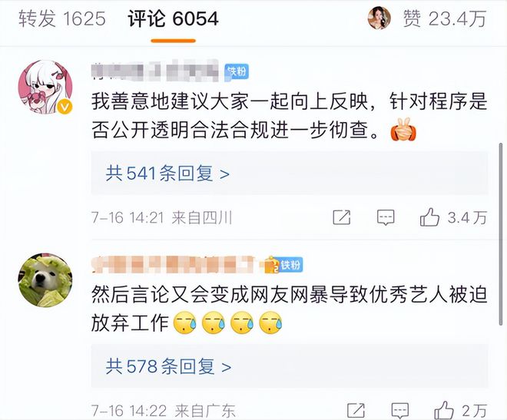This screenshot has height=420, width=507.
Task: Click the second commenter's blurred username
Action: [173, 263]
